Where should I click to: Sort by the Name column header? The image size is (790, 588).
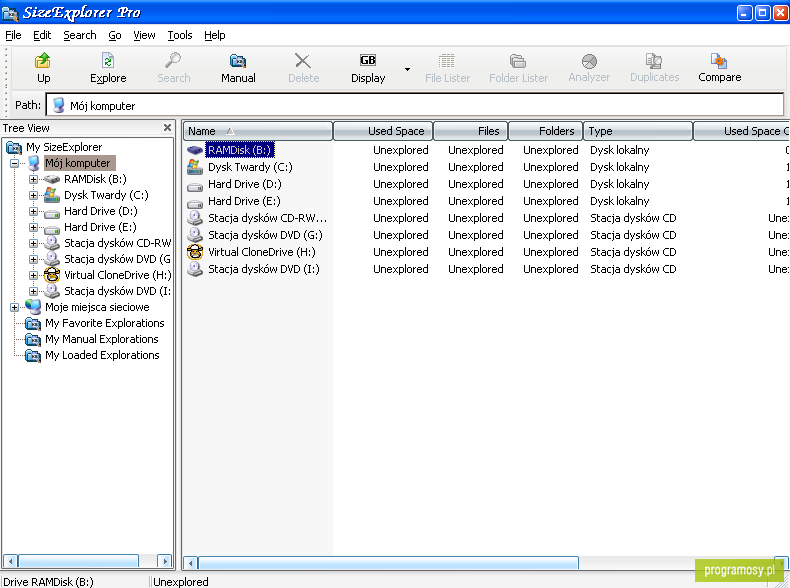click(257, 131)
